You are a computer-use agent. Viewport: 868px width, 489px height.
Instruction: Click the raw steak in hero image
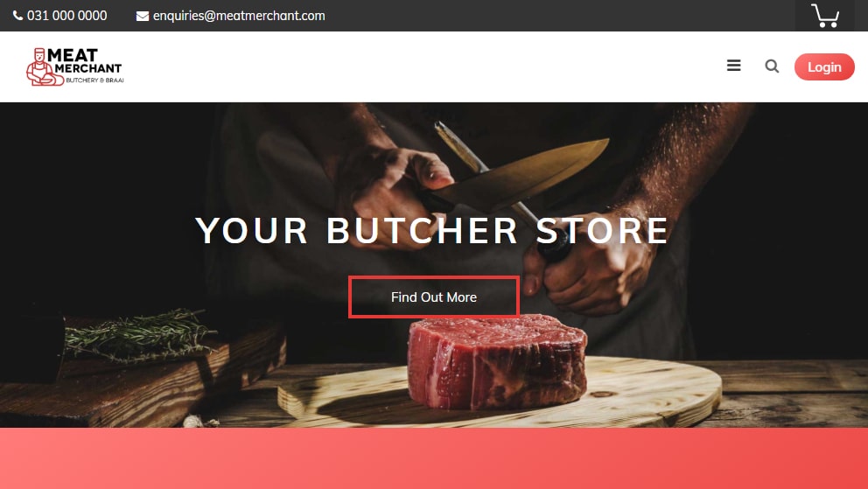click(x=496, y=361)
